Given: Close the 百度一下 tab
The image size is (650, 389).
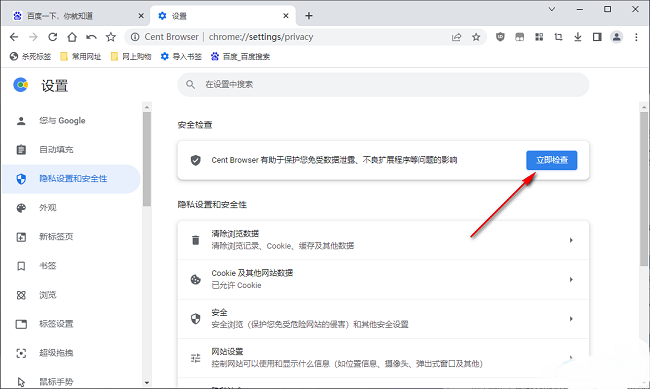Looking at the screenshot, I should pos(141,16).
